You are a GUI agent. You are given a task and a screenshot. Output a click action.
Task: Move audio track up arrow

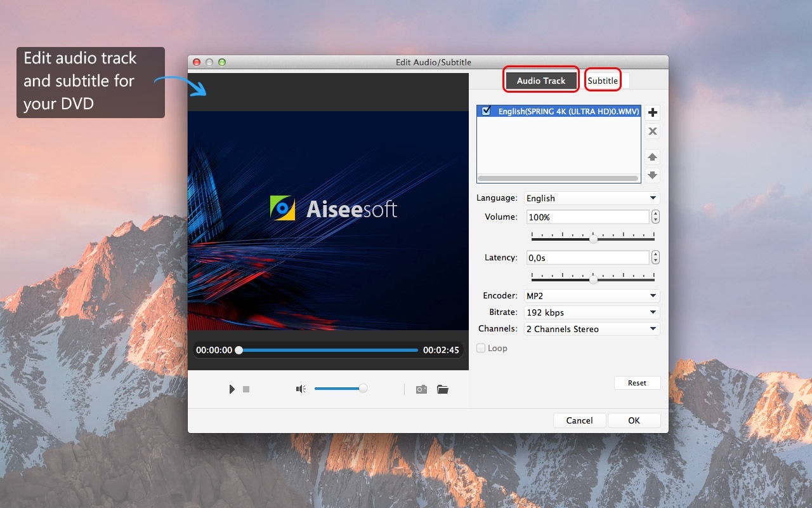(x=652, y=157)
